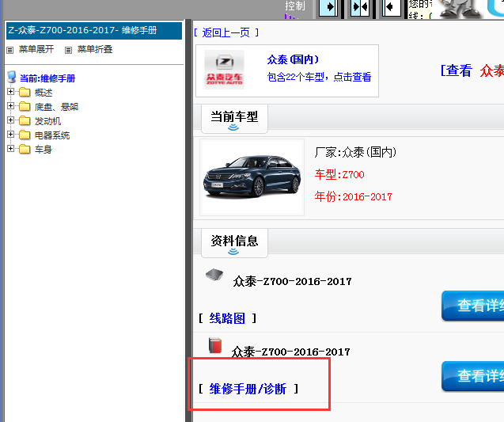
Task: Click the [查看 众泰 link at right
Action: [x=472, y=70]
